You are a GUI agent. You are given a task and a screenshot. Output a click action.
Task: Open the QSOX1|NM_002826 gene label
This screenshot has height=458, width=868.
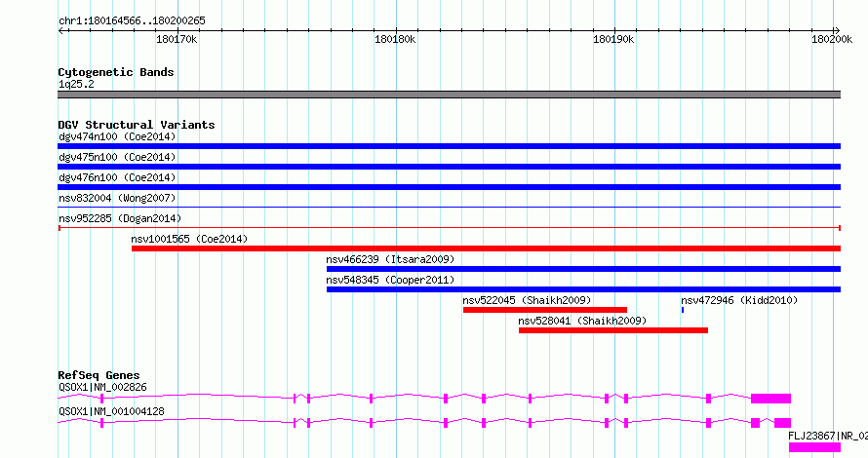[x=103, y=387]
